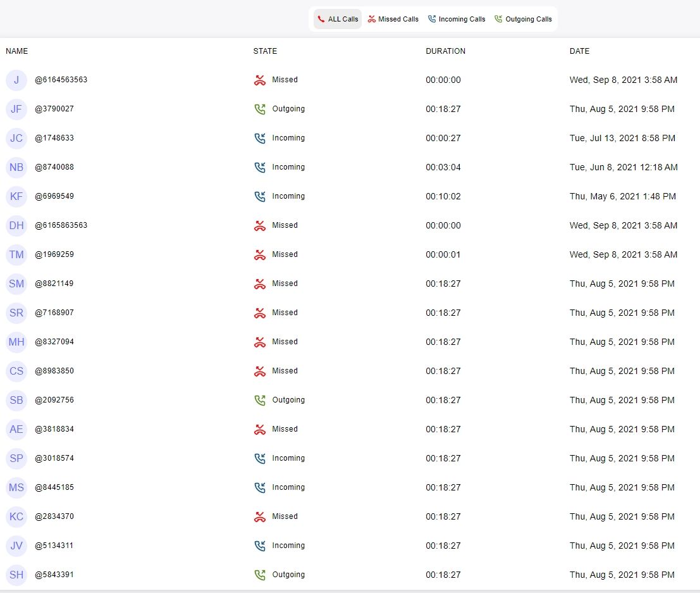Switch to Missed Calls filter
The height and width of the screenshot is (593, 700).
click(x=393, y=19)
